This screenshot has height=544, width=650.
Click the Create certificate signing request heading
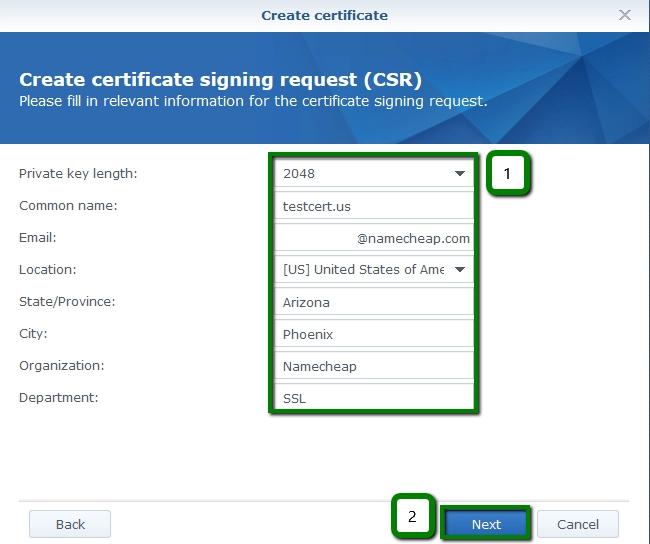point(220,79)
